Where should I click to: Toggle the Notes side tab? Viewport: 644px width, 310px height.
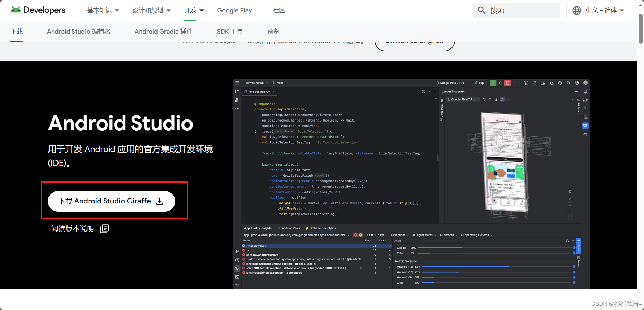tap(578, 262)
